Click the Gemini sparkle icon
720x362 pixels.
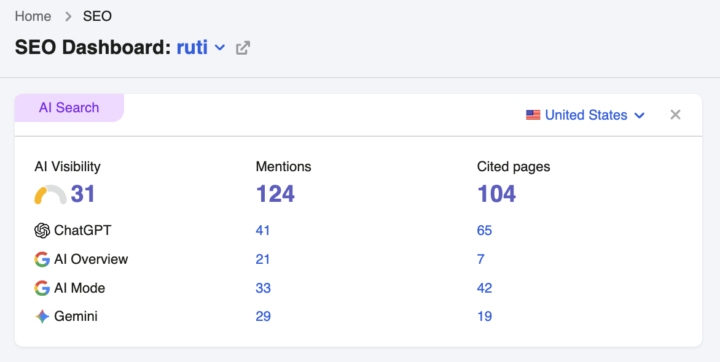[x=42, y=317]
